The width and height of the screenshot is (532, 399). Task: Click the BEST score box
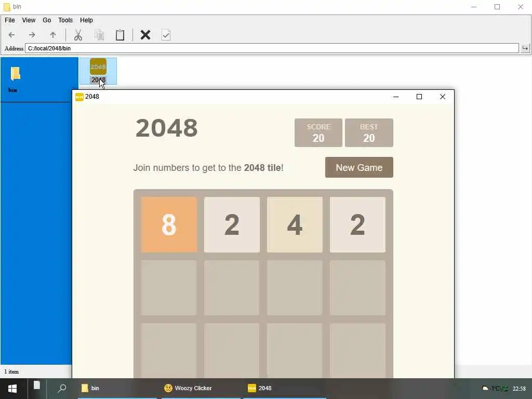click(369, 132)
